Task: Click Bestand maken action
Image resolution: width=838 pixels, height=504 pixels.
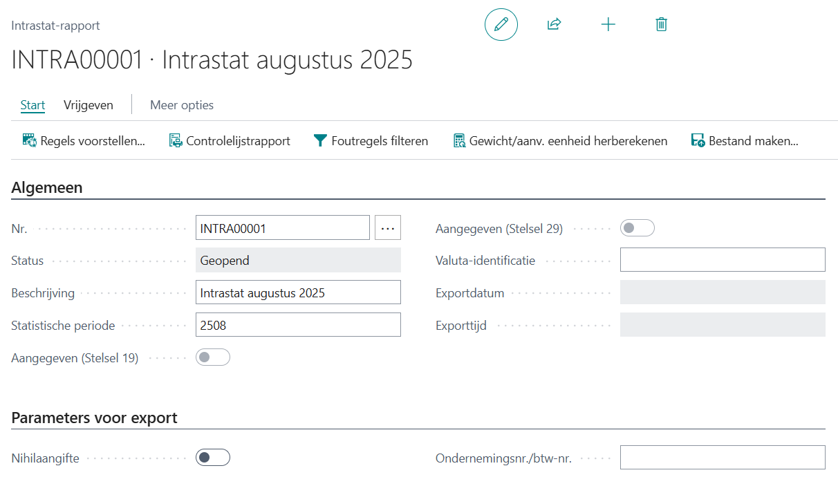Action: tap(745, 141)
